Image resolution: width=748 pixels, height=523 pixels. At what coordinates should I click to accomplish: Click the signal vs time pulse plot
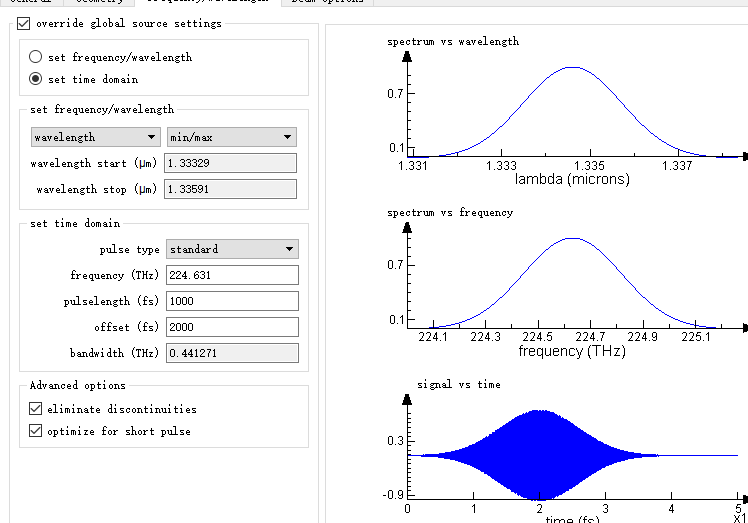click(x=539, y=456)
